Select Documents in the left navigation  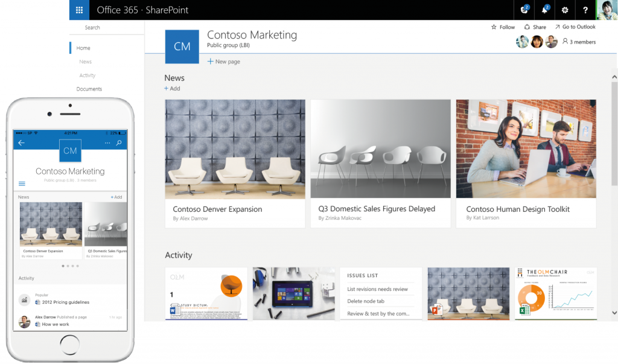click(89, 89)
